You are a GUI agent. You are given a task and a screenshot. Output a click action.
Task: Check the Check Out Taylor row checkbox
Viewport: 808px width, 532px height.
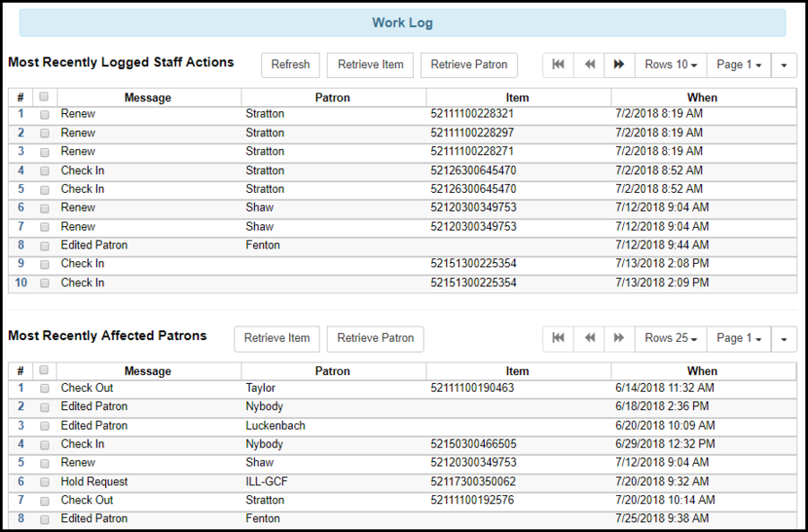[x=45, y=388]
